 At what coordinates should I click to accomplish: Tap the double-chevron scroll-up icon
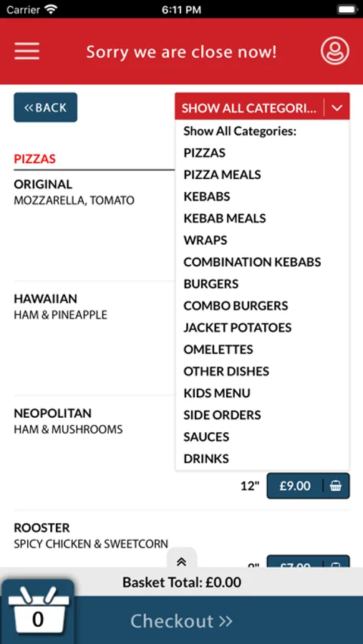[182, 562]
